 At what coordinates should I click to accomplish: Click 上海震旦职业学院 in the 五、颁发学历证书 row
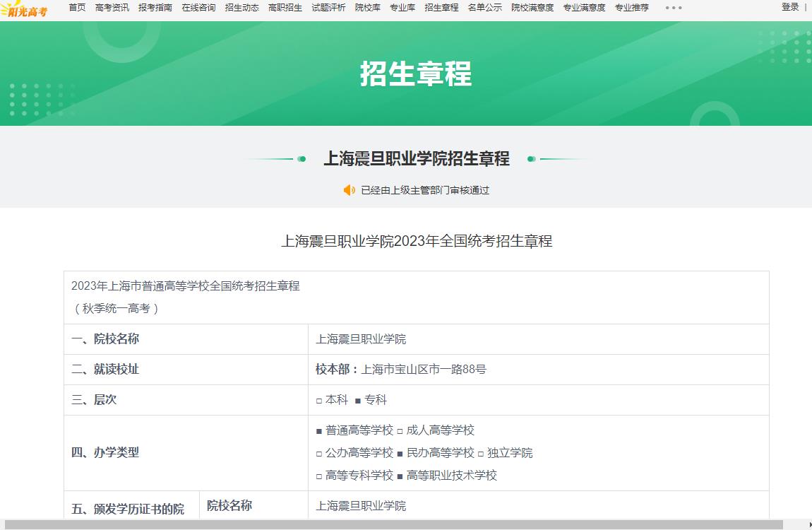361,506
